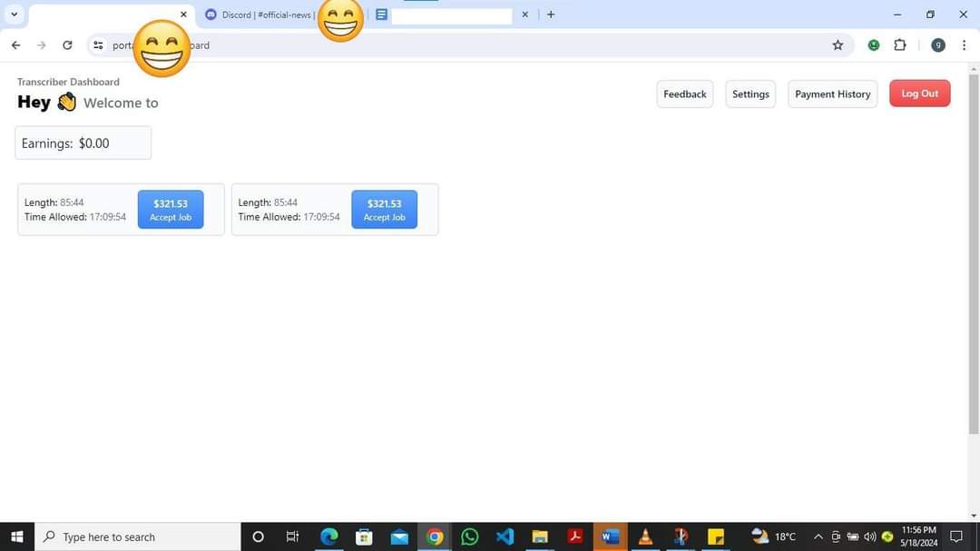Viewport: 980px width, 551px height.
Task: Click the Type here to search box
Action: click(138, 536)
